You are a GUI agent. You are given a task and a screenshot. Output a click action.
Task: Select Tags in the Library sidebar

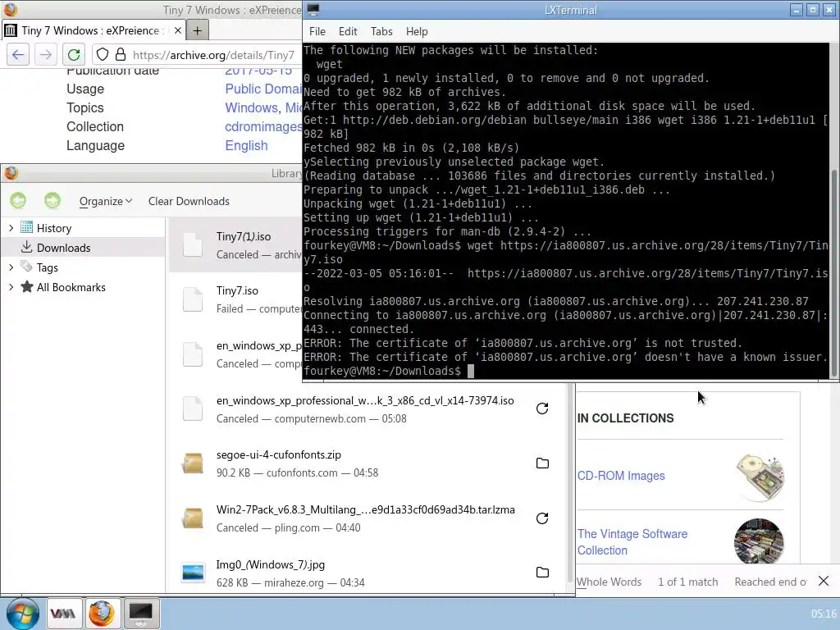point(47,267)
